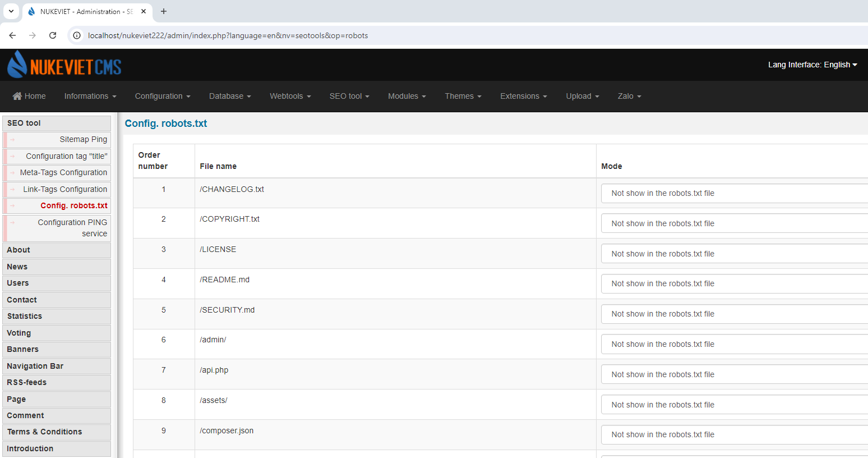868x458 pixels.
Task: Expand the Extensions menu
Action: coord(524,96)
